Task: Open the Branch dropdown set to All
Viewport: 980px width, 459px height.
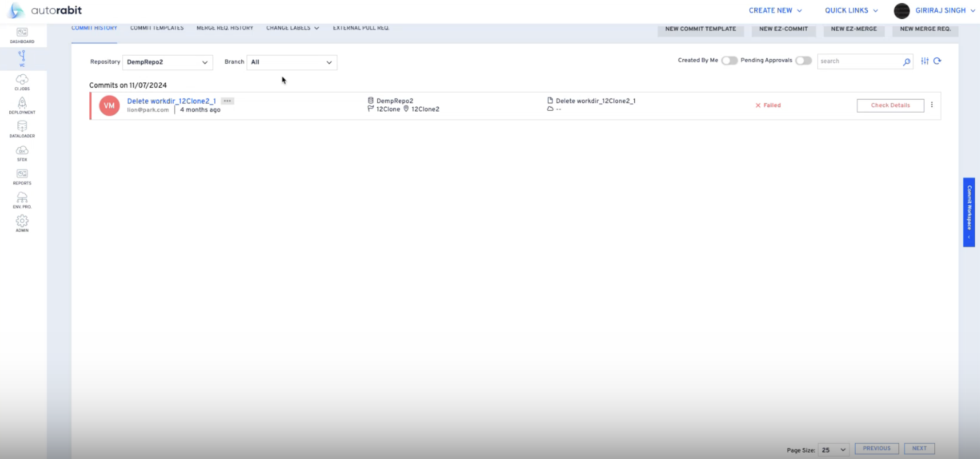Action: point(291,62)
